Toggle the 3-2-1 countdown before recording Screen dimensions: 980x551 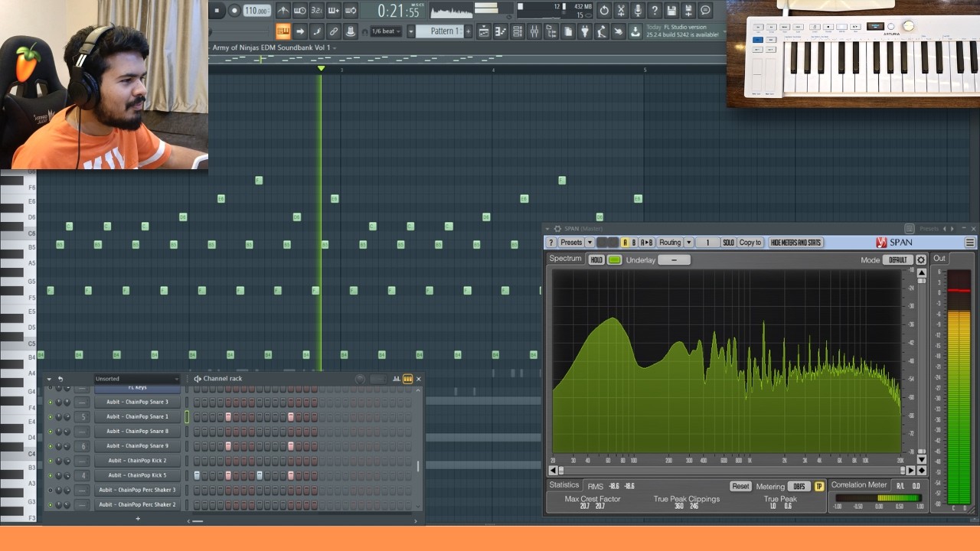point(317,11)
